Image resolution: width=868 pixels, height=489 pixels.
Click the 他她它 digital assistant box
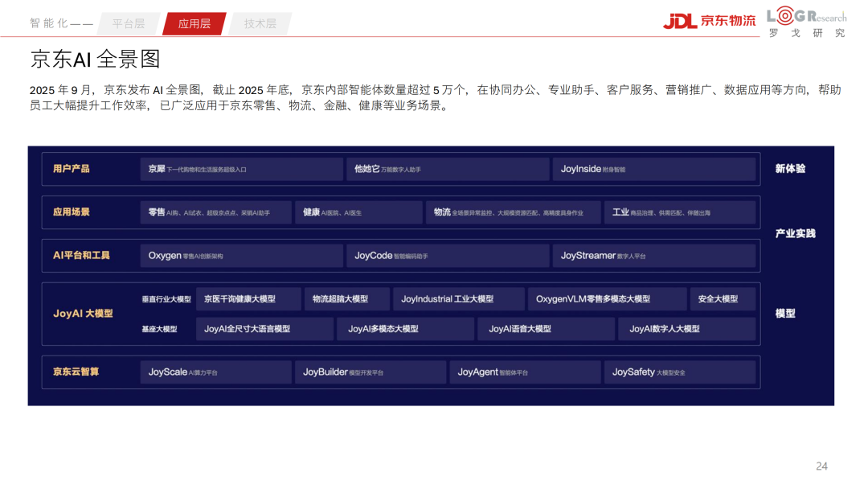click(448, 169)
